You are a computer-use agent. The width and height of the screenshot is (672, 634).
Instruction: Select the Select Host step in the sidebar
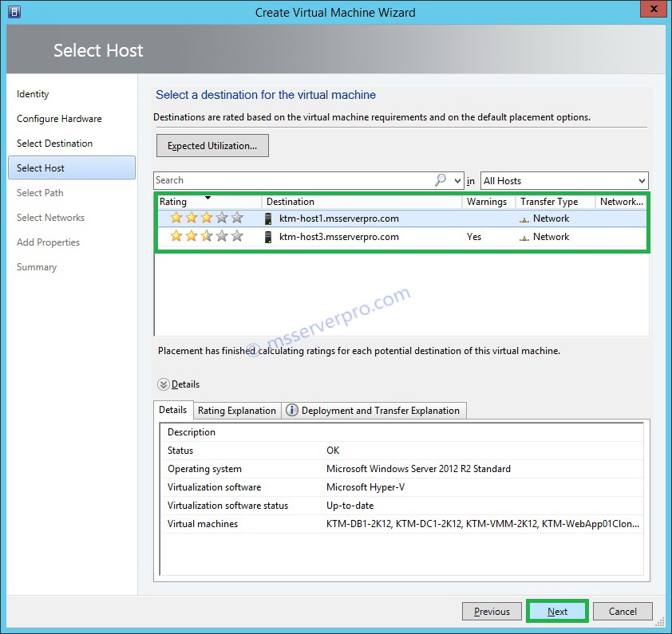point(72,167)
